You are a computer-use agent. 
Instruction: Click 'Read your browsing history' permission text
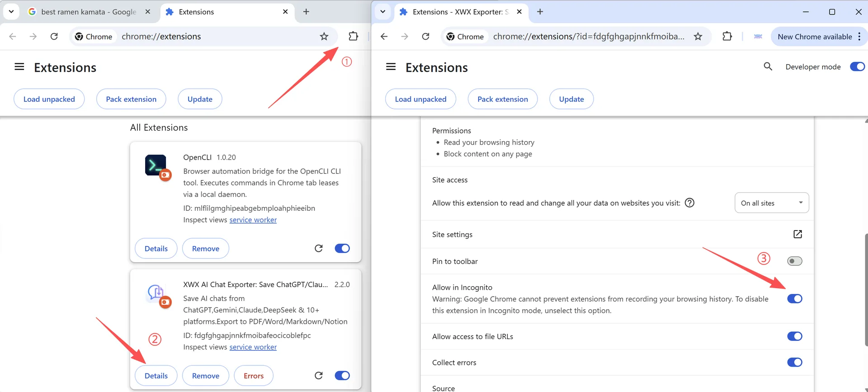489,142
